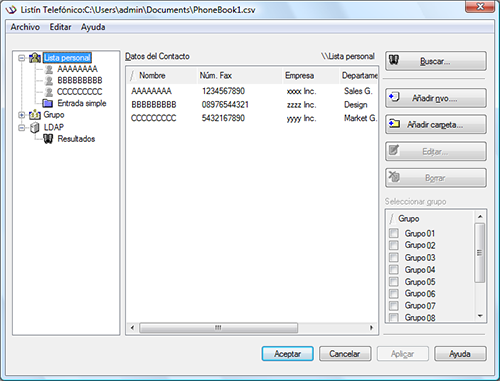This screenshot has width=500, height=381.
Task: Click the contact list scroll right arrow
Action: click(372, 328)
